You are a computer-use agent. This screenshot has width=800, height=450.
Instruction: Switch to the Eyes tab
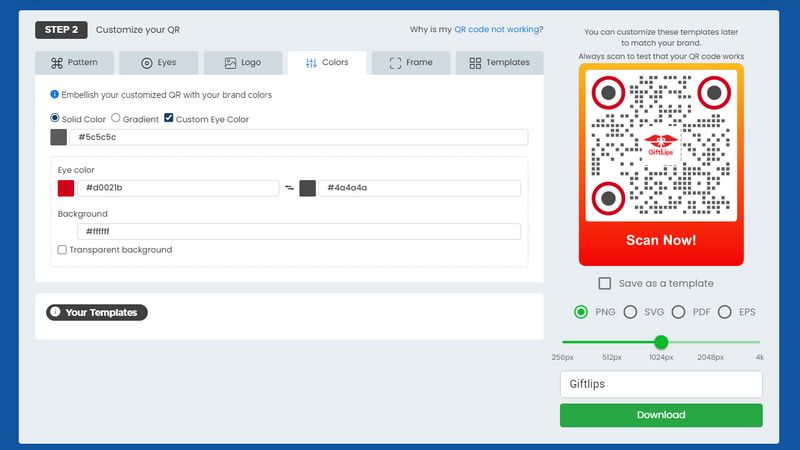point(159,63)
